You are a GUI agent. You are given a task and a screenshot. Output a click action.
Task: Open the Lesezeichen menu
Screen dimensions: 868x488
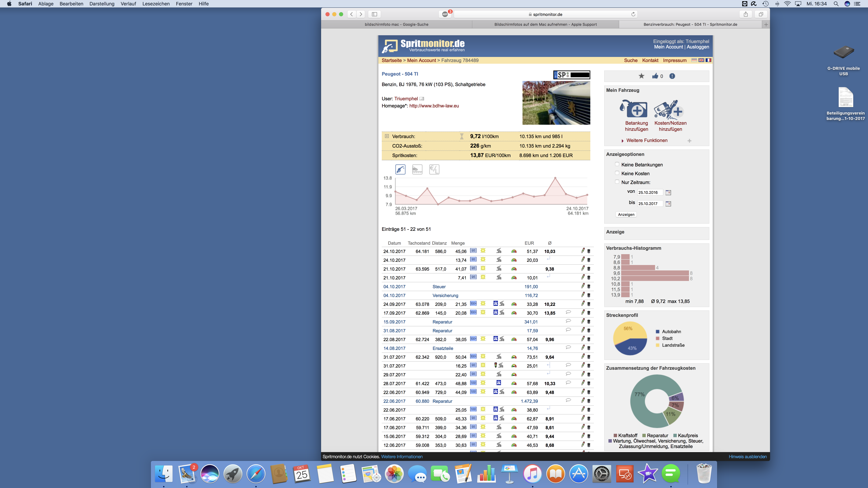156,4
